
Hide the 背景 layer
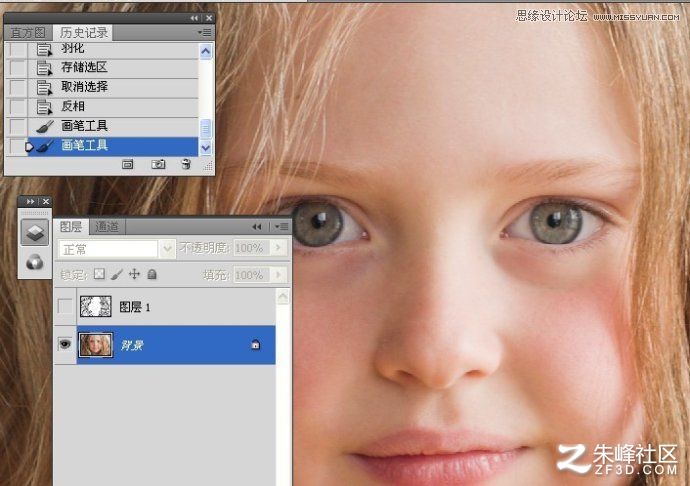point(65,344)
